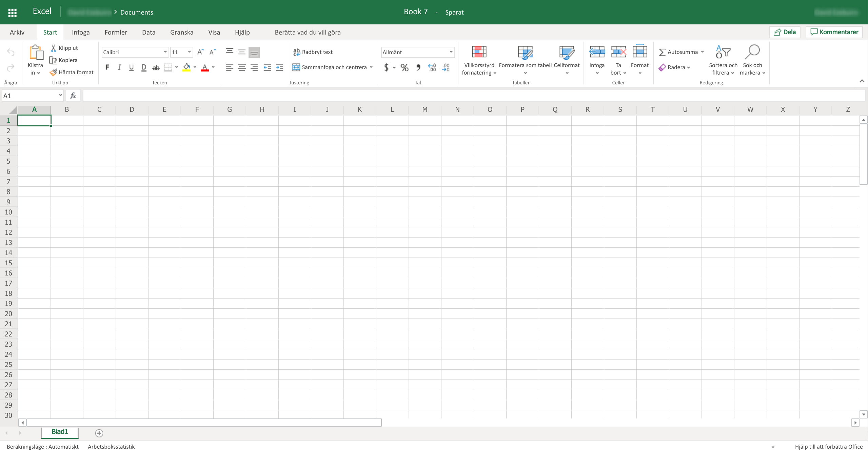Screen dimensions: 868x451
Task: Click the percent style icon
Action: 404,67
